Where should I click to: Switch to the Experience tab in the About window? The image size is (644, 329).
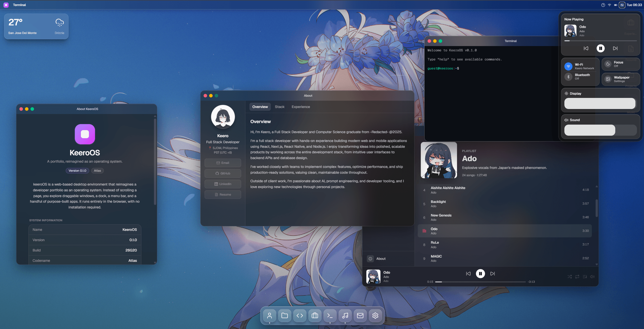(301, 107)
